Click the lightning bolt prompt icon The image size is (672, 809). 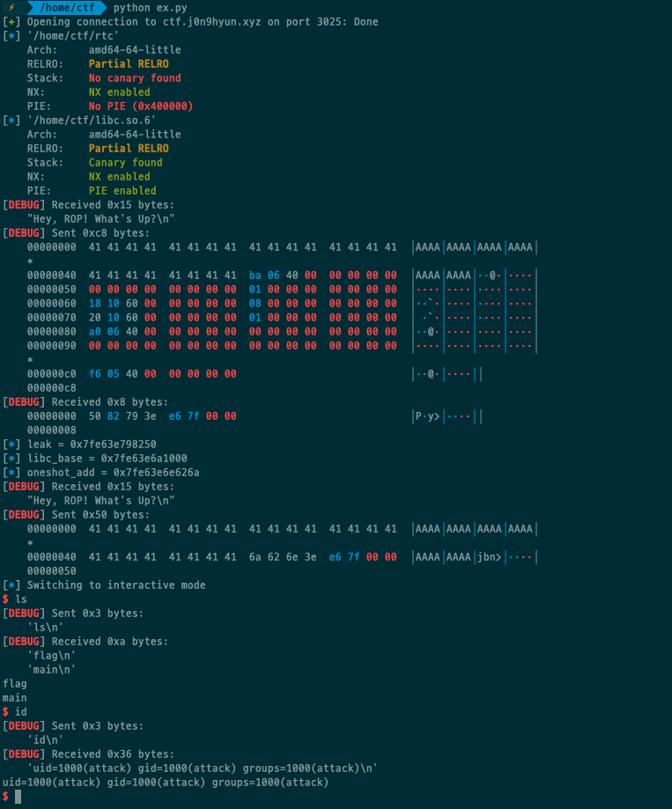(x=11, y=8)
